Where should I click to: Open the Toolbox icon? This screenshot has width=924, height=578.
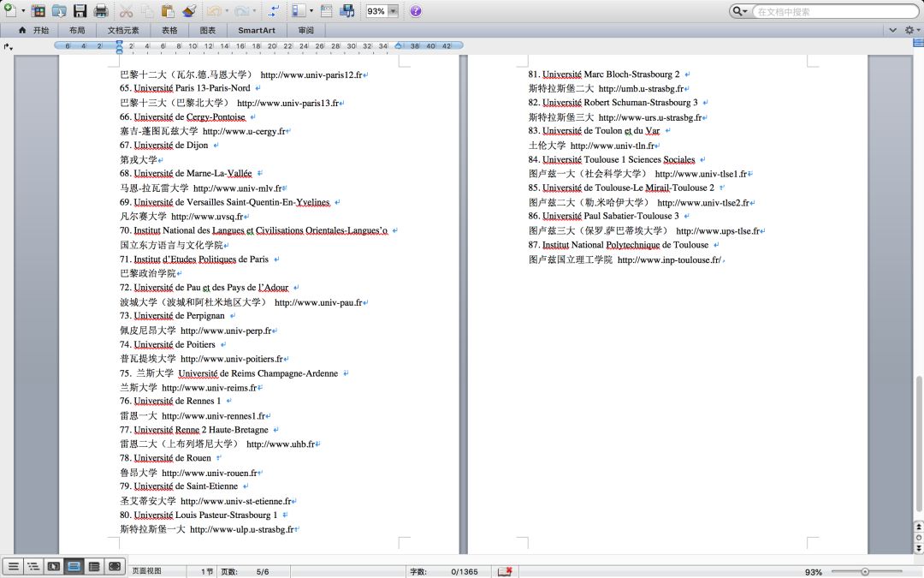click(327, 10)
